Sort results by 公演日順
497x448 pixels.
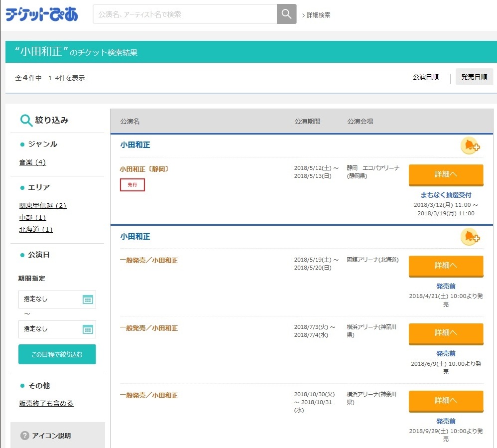[426, 77]
